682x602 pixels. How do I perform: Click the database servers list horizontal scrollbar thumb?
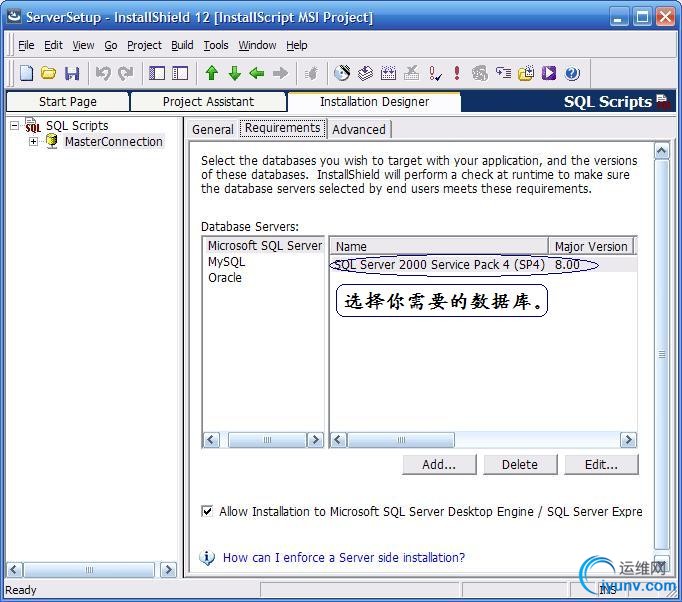pos(267,440)
